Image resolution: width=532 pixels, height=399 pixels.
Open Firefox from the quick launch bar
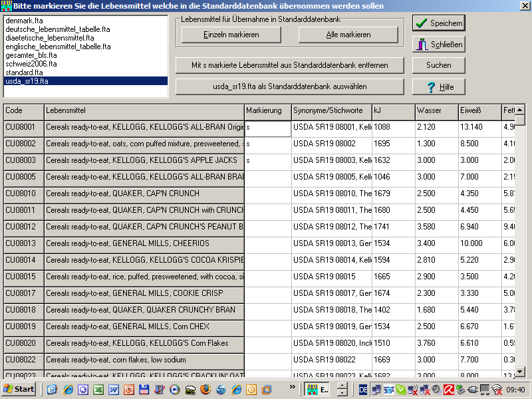[205, 389]
